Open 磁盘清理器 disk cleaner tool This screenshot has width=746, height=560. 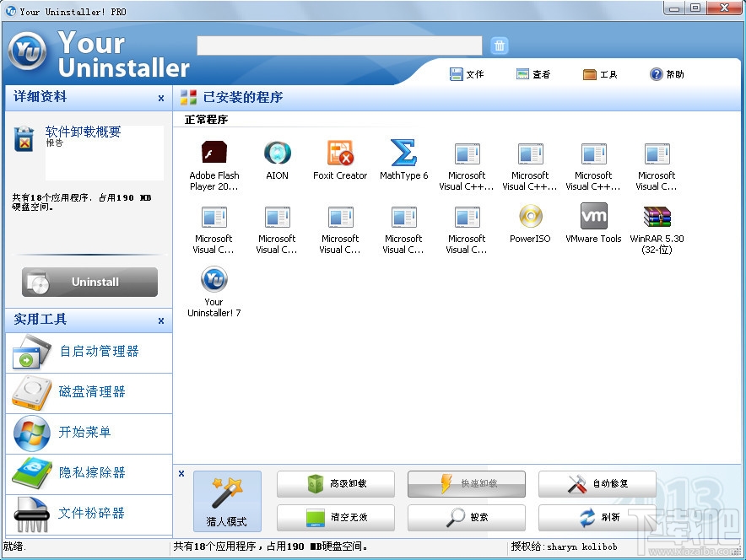tap(89, 393)
